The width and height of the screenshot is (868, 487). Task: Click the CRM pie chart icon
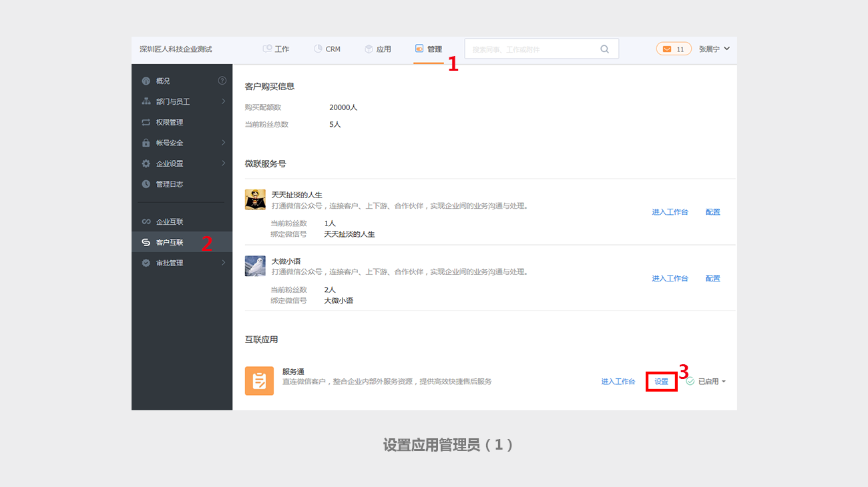[318, 49]
